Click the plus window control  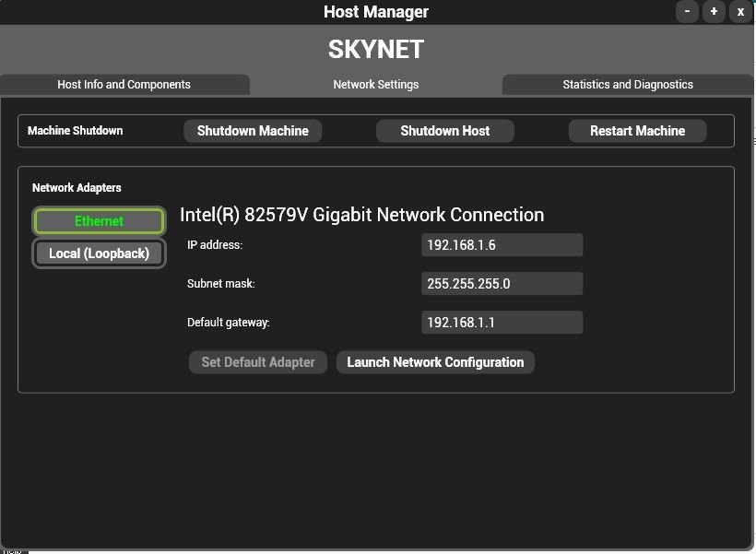pyautogui.click(x=714, y=11)
